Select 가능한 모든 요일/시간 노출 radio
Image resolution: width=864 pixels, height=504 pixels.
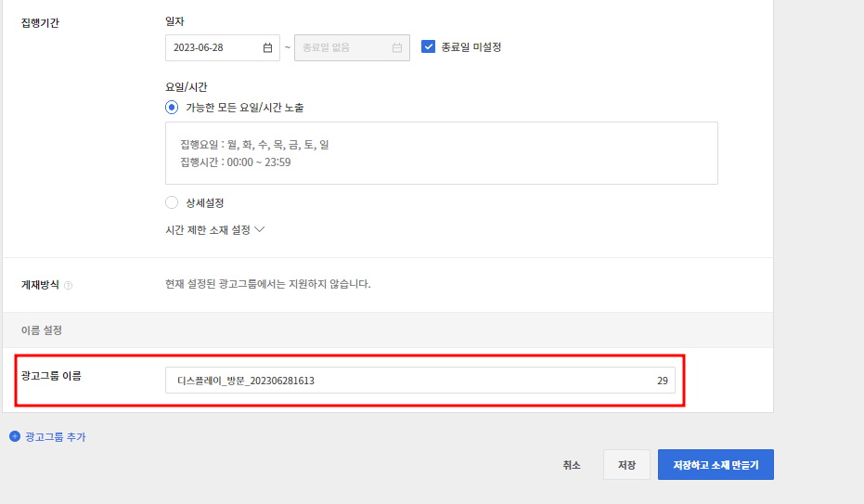coord(172,108)
